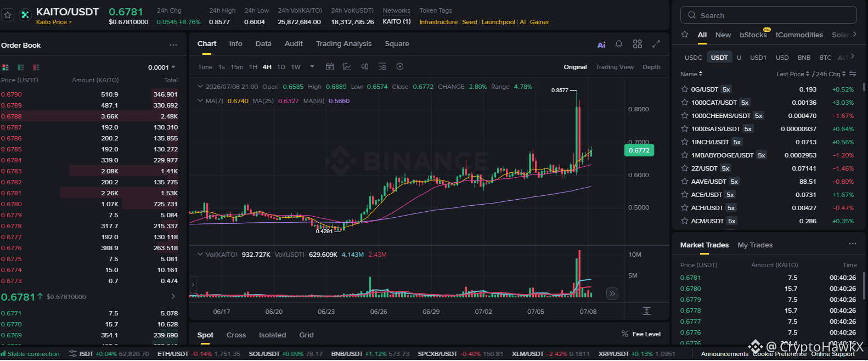Select Cross margin trading tab
868x361 pixels.
pyautogui.click(x=236, y=335)
